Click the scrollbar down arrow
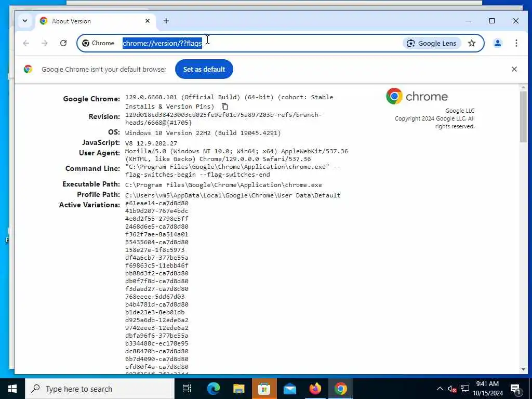532x399 pixels. tap(523, 369)
